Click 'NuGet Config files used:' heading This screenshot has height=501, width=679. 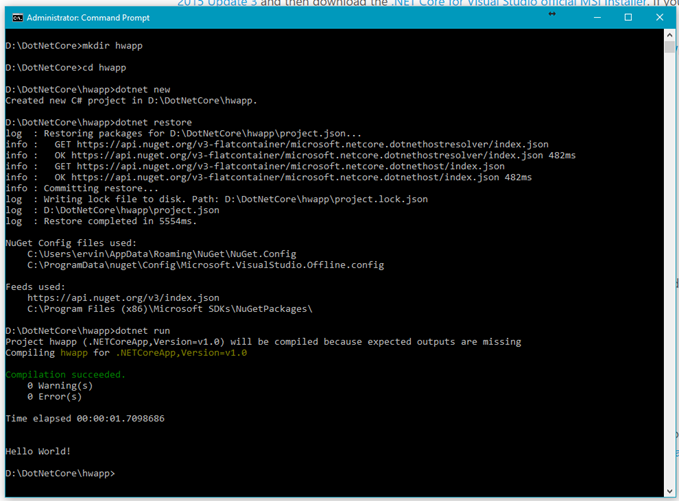[x=71, y=243]
